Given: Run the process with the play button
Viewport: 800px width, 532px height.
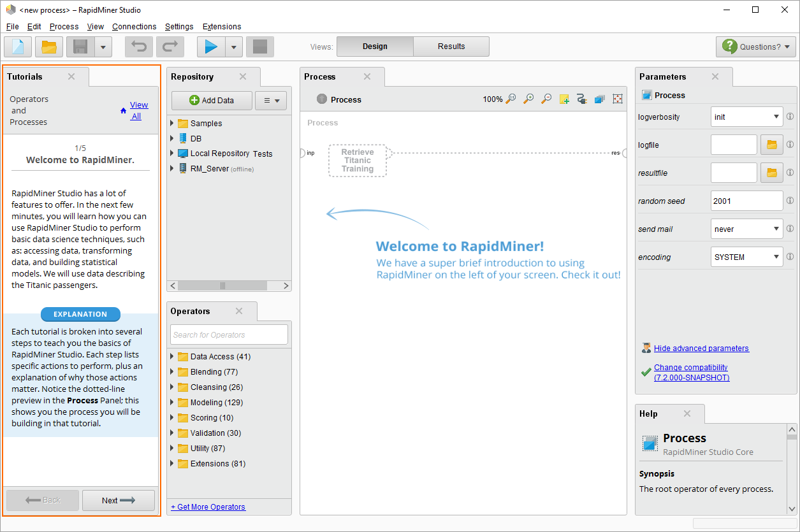Looking at the screenshot, I should pos(211,47).
